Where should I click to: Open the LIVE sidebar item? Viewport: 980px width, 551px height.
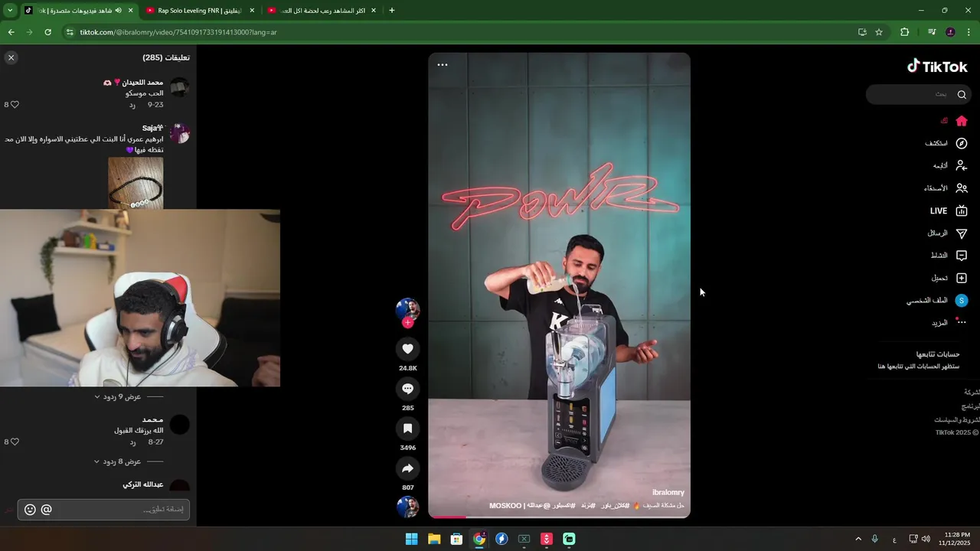point(949,210)
